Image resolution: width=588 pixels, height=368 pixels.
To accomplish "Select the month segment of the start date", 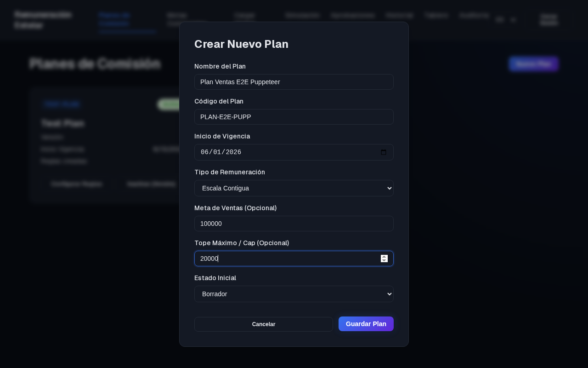I will point(204,152).
